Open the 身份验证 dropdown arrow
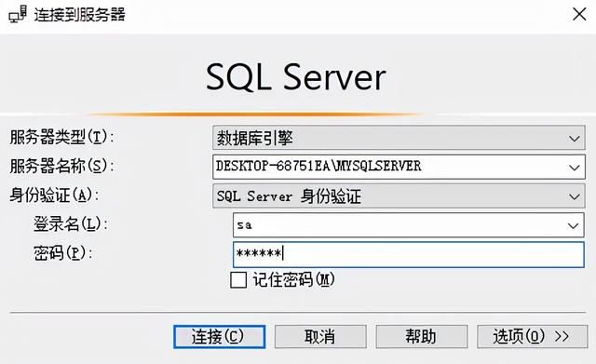 [x=574, y=196]
